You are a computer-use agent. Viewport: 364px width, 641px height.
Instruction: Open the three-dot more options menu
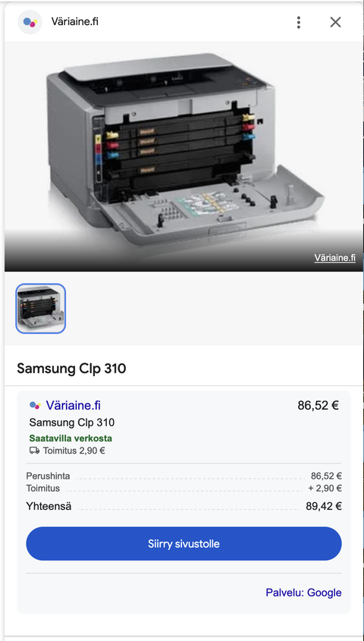pyautogui.click(x=299, y=23)
